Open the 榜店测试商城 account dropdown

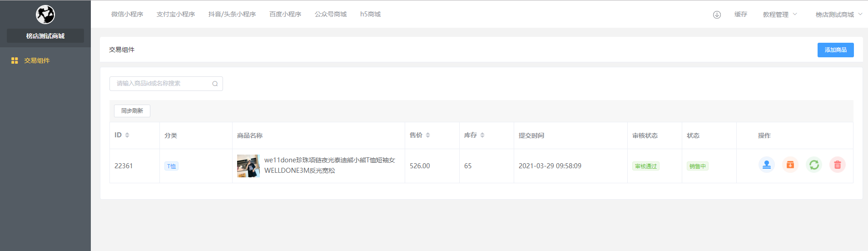point(839,15)
